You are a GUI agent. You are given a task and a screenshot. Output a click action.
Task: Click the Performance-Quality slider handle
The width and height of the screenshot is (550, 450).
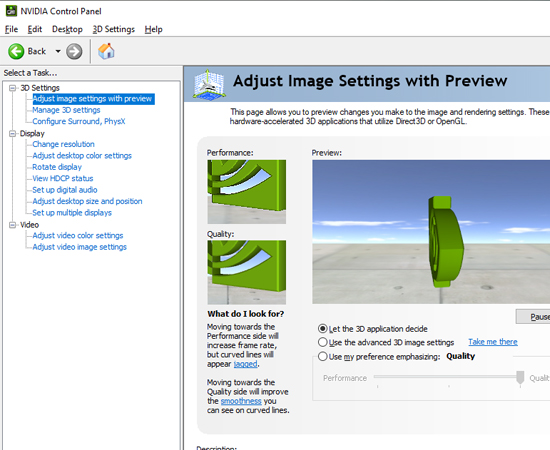coord(520,378)
